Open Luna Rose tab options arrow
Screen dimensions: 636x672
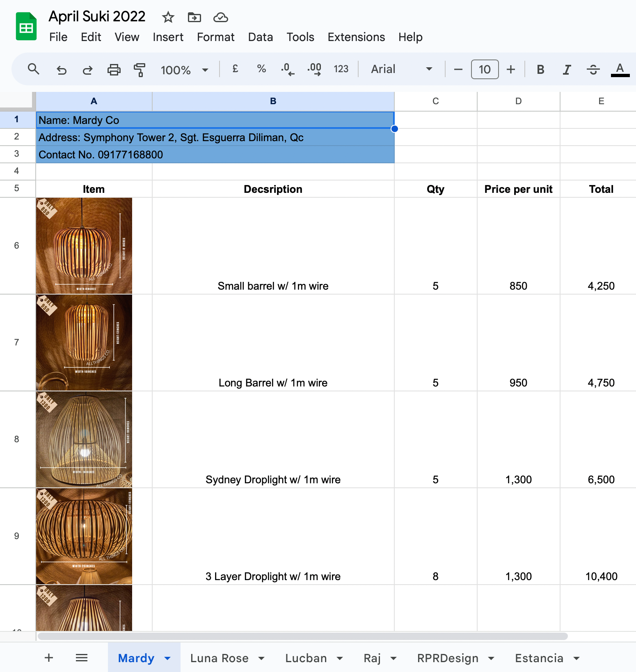coord(261,658)
